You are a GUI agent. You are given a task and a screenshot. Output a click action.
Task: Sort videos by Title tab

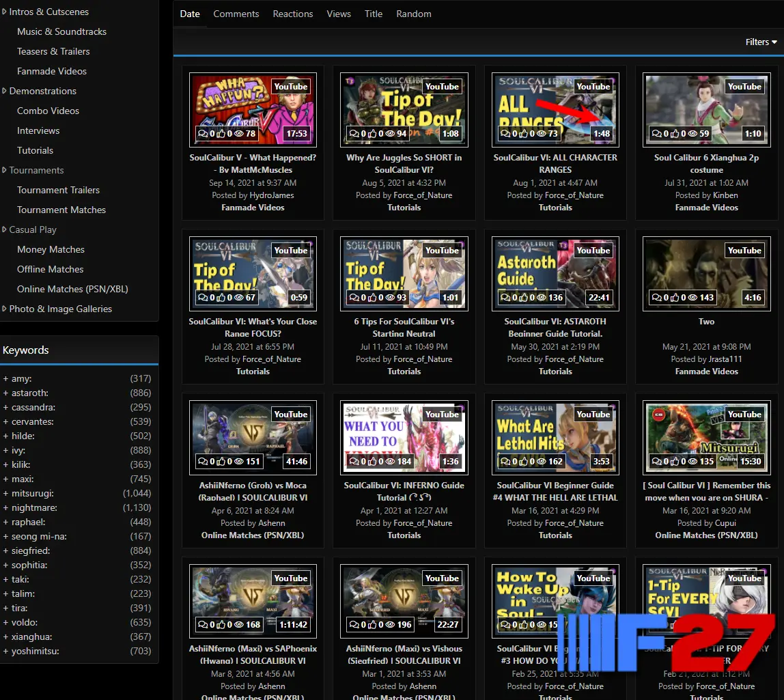point(374,14)
